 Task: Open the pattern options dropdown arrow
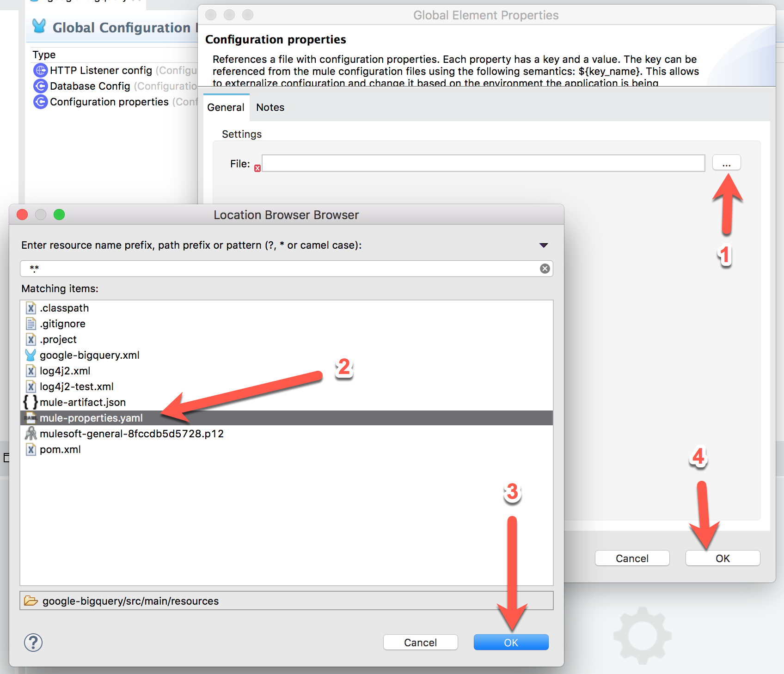click(x=544, y=245)
